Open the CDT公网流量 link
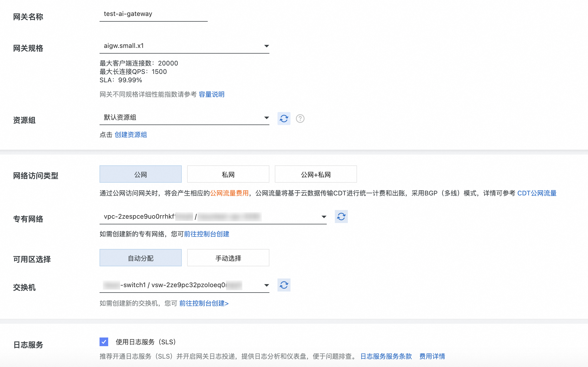 pyautogui.click(x=537, y=193)
